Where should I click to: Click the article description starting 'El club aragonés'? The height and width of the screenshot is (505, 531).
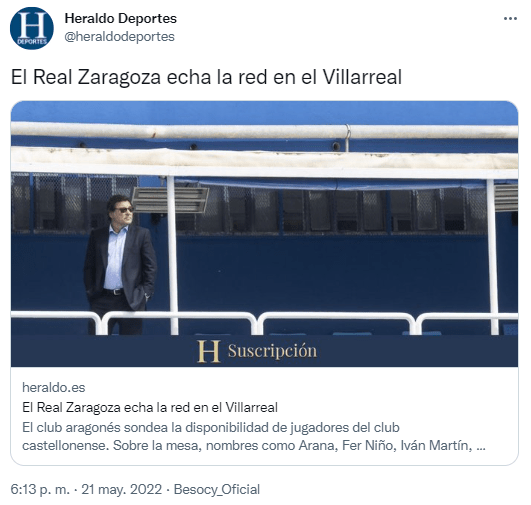[254, 437]
